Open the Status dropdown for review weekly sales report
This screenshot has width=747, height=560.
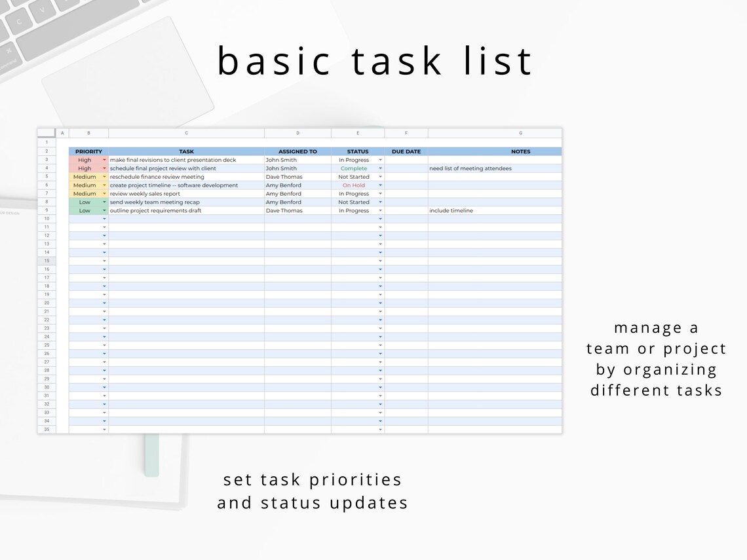pyautogui.click(x=379, y=193)
